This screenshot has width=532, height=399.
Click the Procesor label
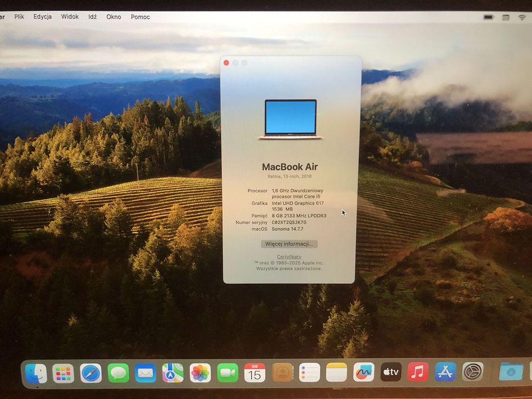point(258,191)
